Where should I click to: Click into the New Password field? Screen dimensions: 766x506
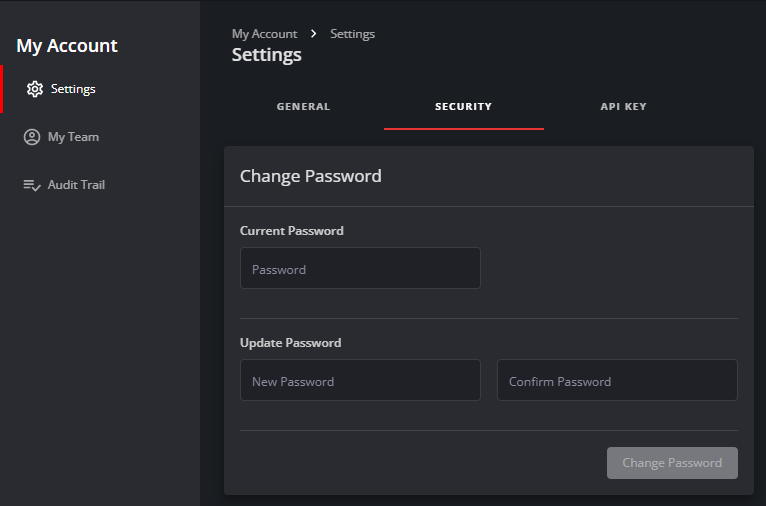(360, 381)
